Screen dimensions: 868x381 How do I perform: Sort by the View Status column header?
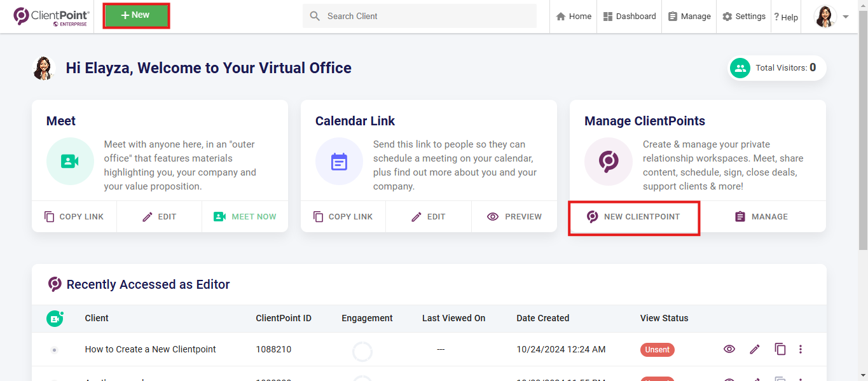pyautogui.click(x=664, y=318)
